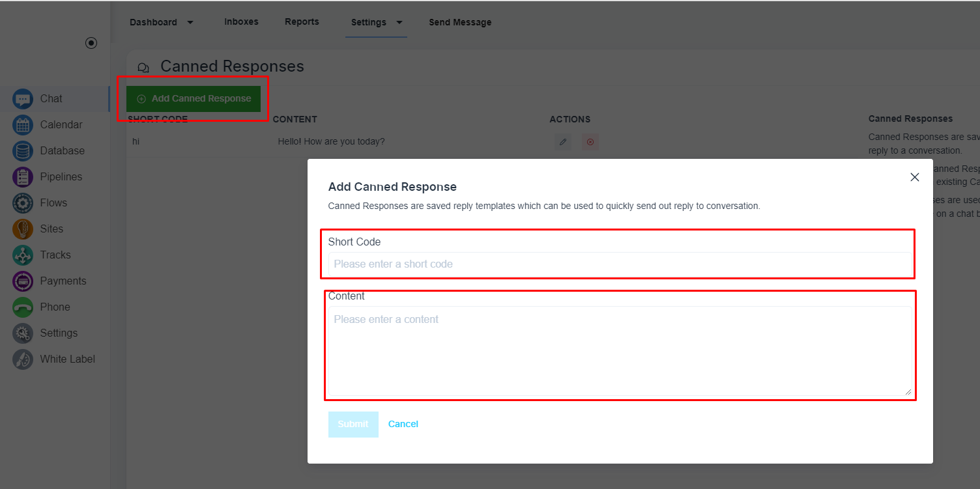Toggle the radio circle above sidebar
Screen dimensions: 980x489
click(x=91, y=43)
